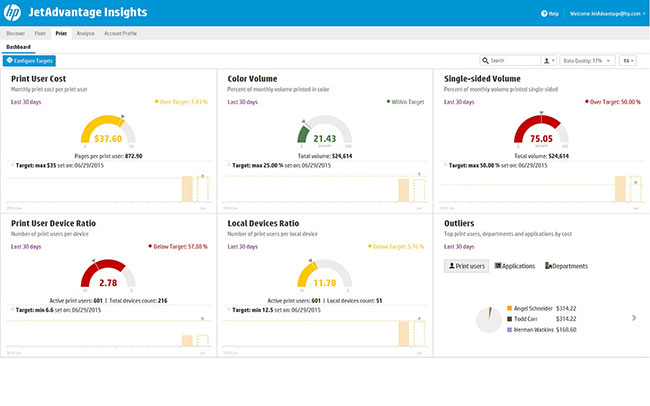This screenshot has height=406, width=650.
Task: Open the Welcome JetAdvantage account dropdown
Action: (x=608, y=14)
